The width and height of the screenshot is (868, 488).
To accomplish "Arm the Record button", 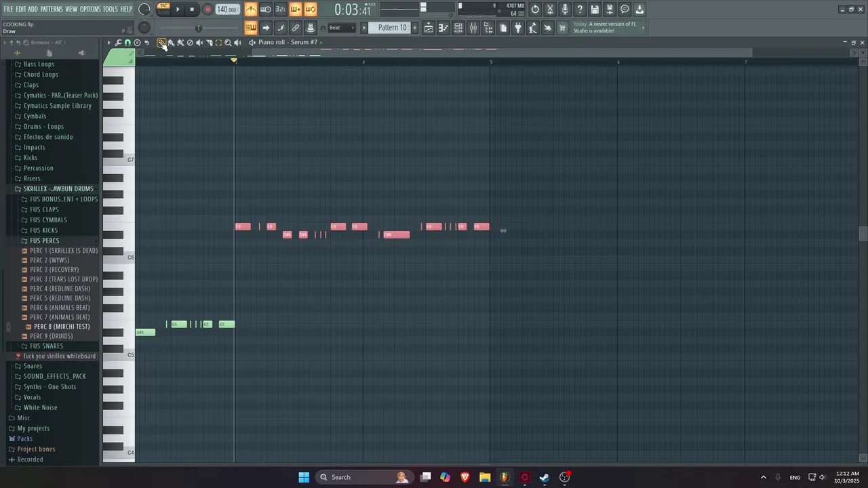I will (208, 9).
